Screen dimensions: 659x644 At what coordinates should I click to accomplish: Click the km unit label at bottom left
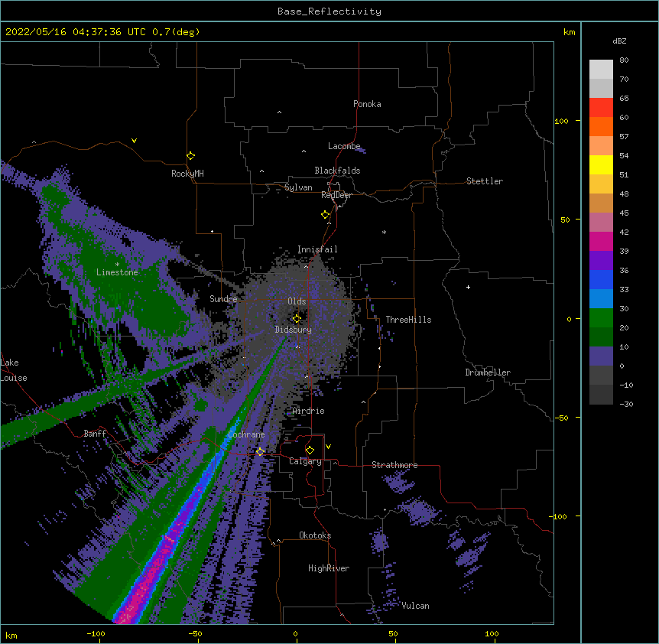(11, 636)
